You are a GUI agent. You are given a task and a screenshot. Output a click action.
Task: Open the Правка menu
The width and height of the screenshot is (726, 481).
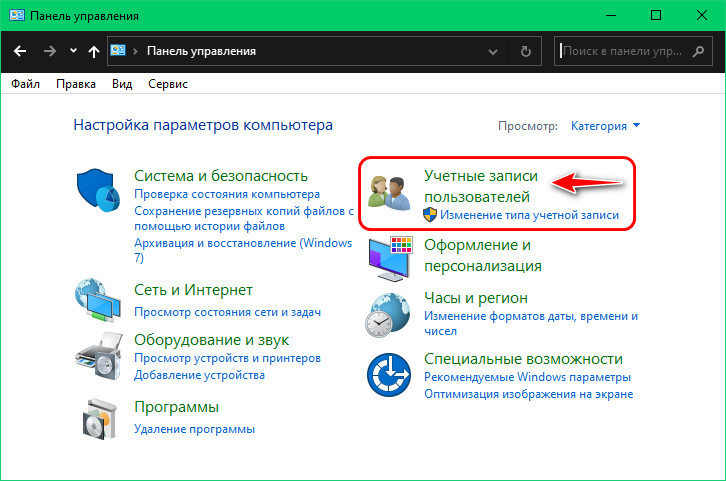[x=76, y=84]
